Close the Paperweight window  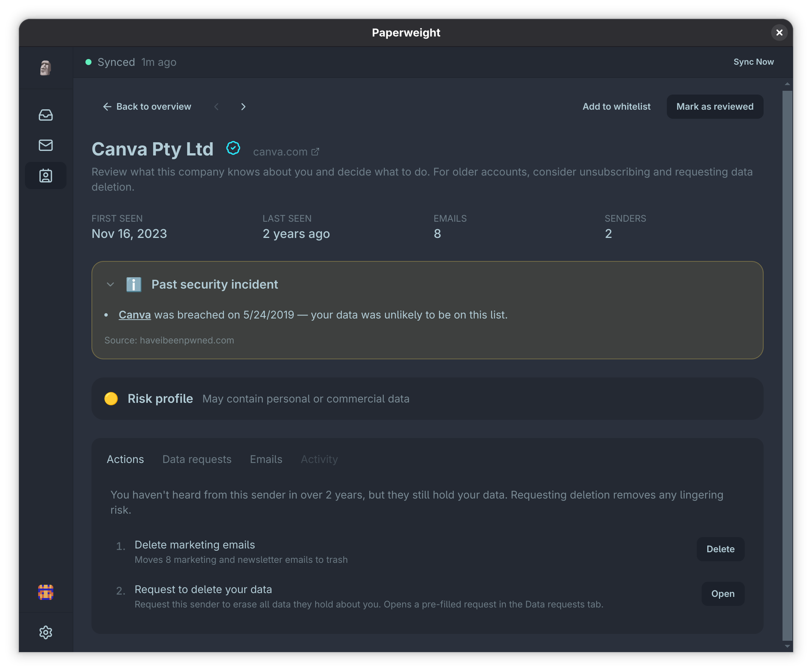click(x=779, y=33)
